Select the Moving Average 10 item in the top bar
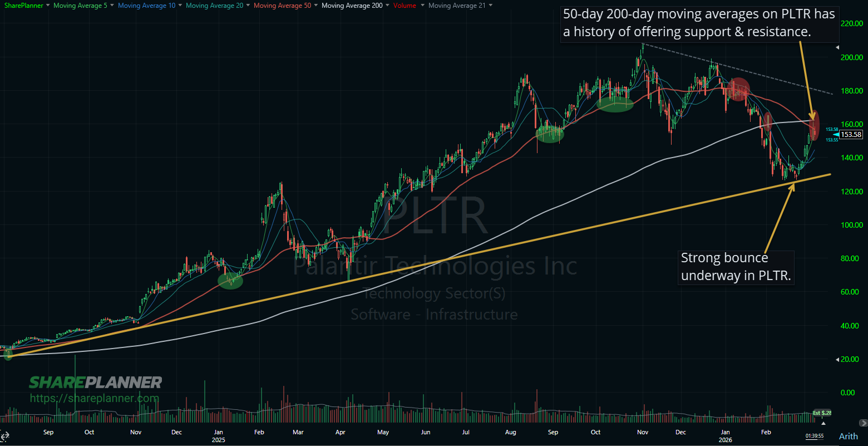The width and height of the screenshot is (868, 446). (x=146, y=5)
